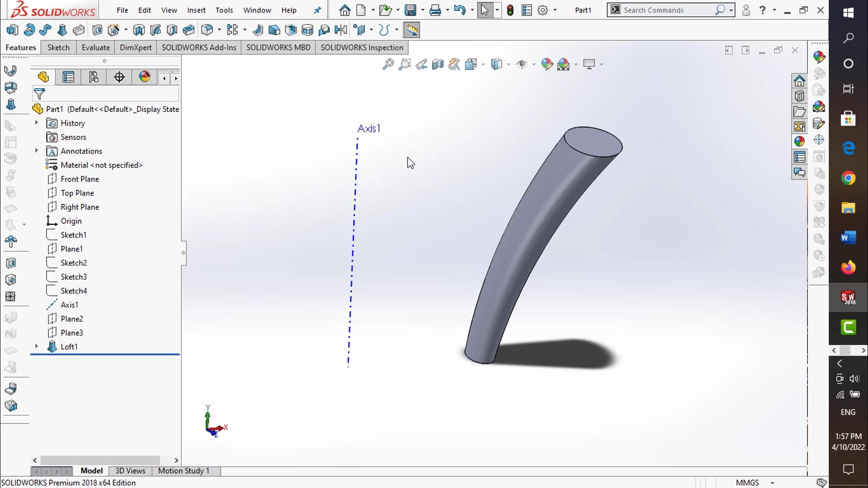Open the DisplayManager color ball tab
This screenshot has height=488, width=868.
pos(145,77)
